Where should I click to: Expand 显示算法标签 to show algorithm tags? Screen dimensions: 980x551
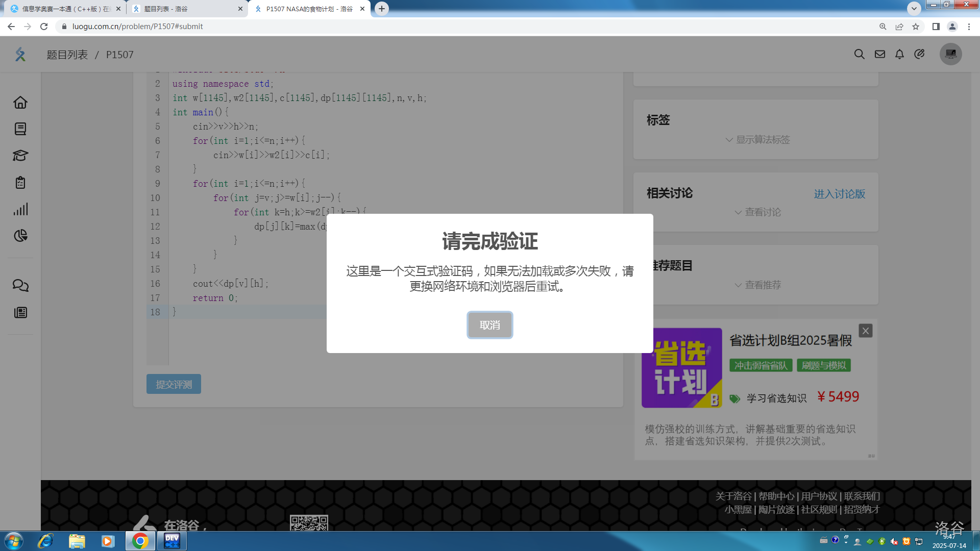(x=757, y=140)
